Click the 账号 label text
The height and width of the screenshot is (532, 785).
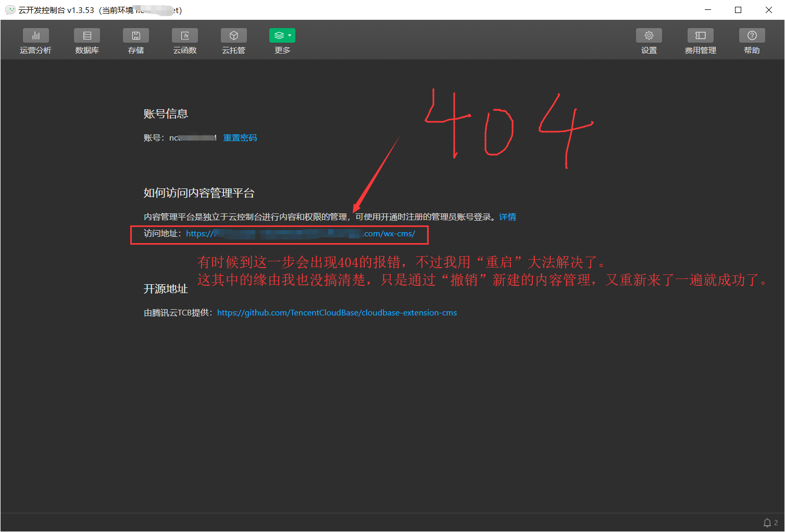coord(153,138)
